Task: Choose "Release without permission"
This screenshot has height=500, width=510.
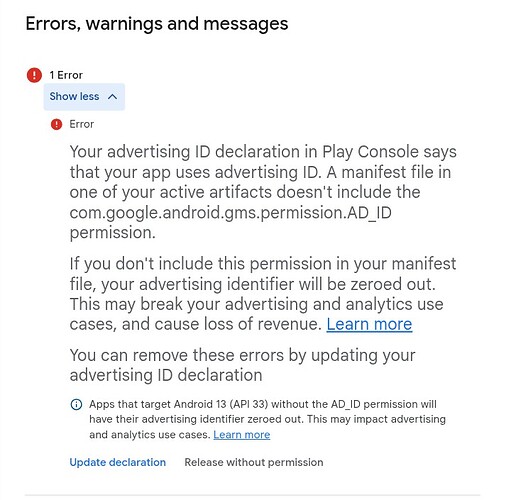Action: (254, 462)
